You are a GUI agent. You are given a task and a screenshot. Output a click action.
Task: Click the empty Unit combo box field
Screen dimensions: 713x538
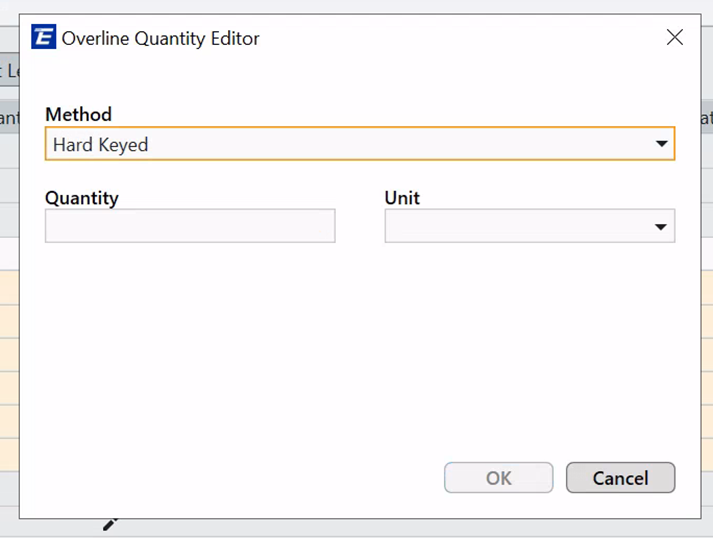515,227
